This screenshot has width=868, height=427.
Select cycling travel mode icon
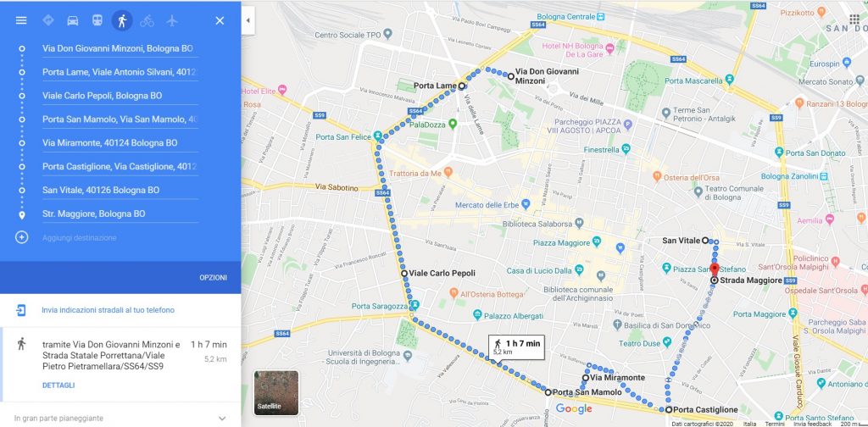pos(147,20)
